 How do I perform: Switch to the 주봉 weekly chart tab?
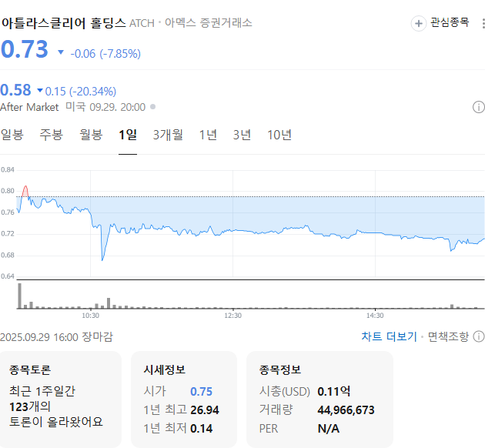(x=52, y=135)
